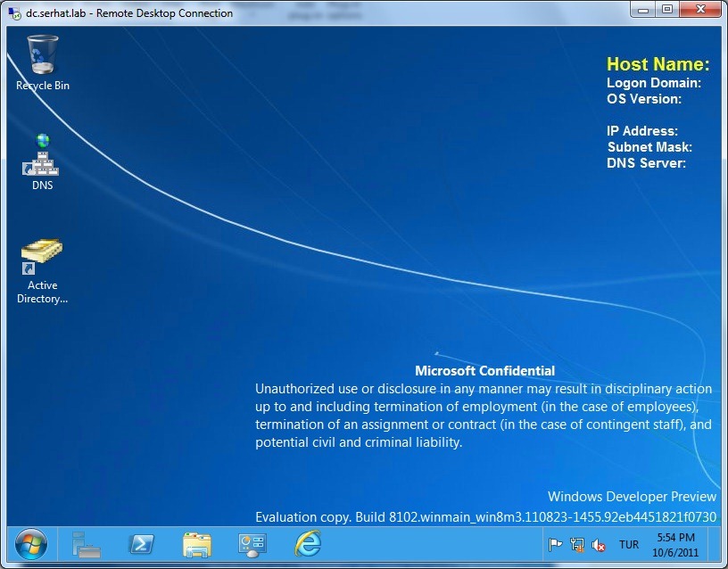This screenshot has width=728, height=569.
Task: Launch Internet Explorer from the taskbar
Action: 308,544
